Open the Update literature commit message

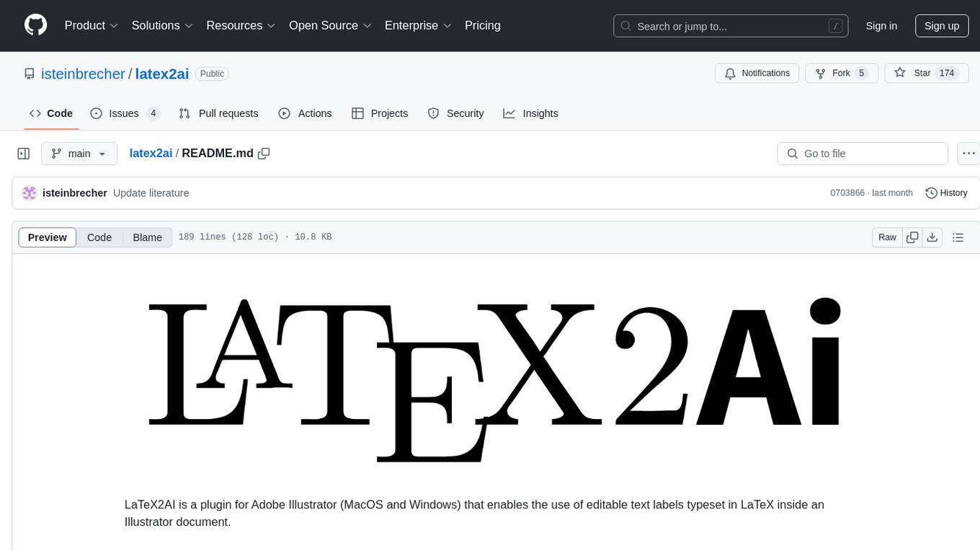click(x=151, y=193)
